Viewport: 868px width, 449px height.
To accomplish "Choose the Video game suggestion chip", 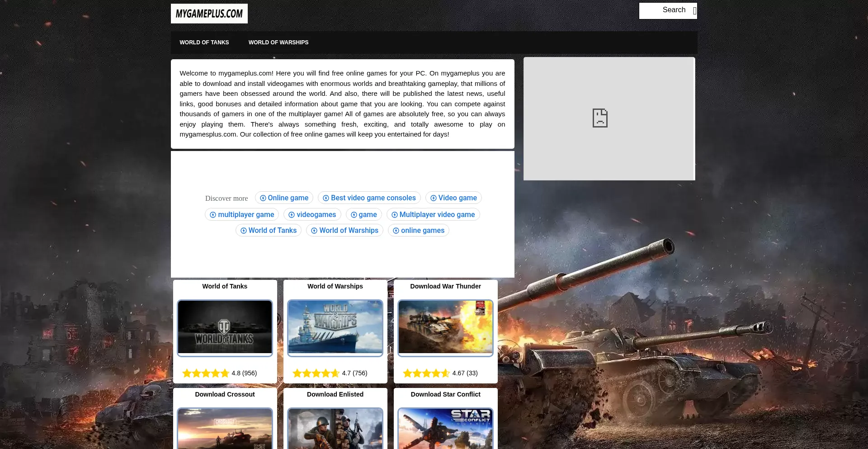I will pos(453,198).
